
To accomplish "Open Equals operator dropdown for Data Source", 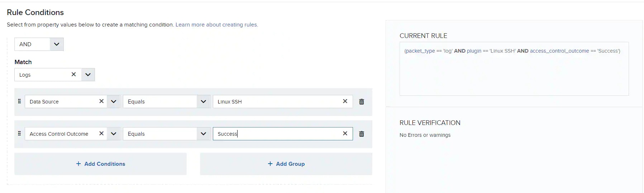I will click(167, 102).
